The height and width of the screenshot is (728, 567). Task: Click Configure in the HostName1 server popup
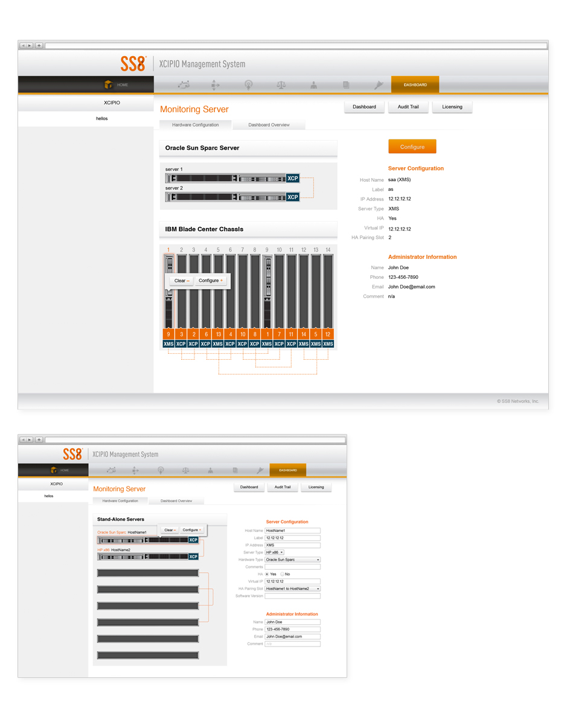click(191, 530)
